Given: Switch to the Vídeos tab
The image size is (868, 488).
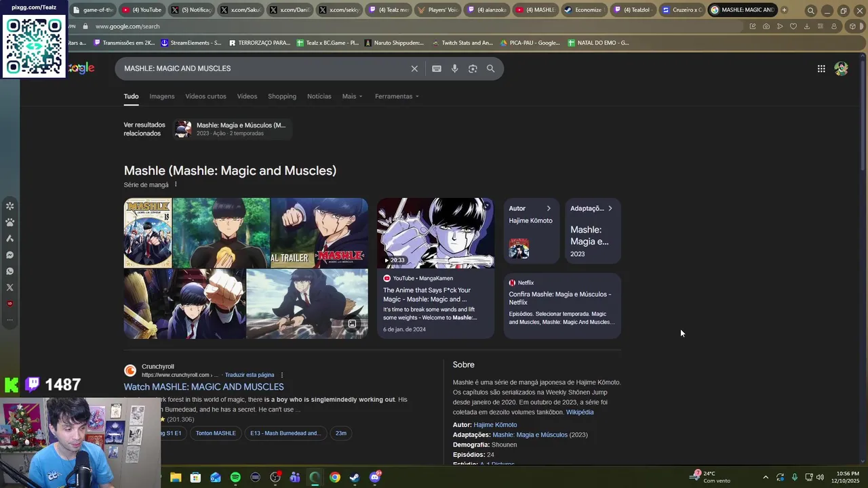Looking at the screenshot, I should 247,96.
